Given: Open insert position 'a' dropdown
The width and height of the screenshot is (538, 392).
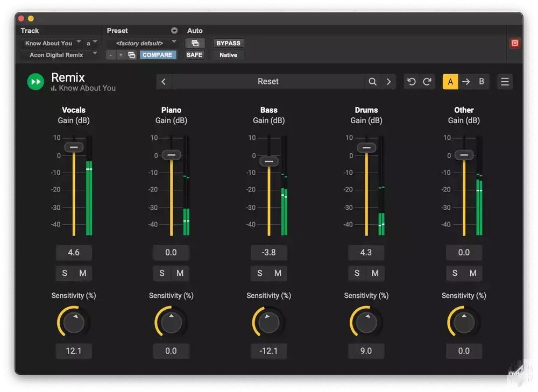Looking at the screenshot, I should (x=91, y=43).
